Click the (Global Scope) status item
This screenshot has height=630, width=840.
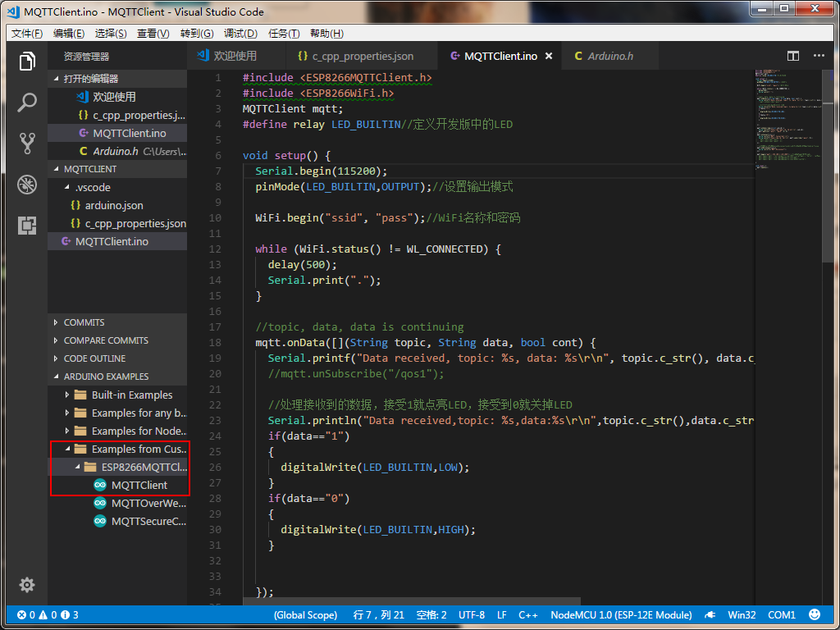[x=305, y=614]
